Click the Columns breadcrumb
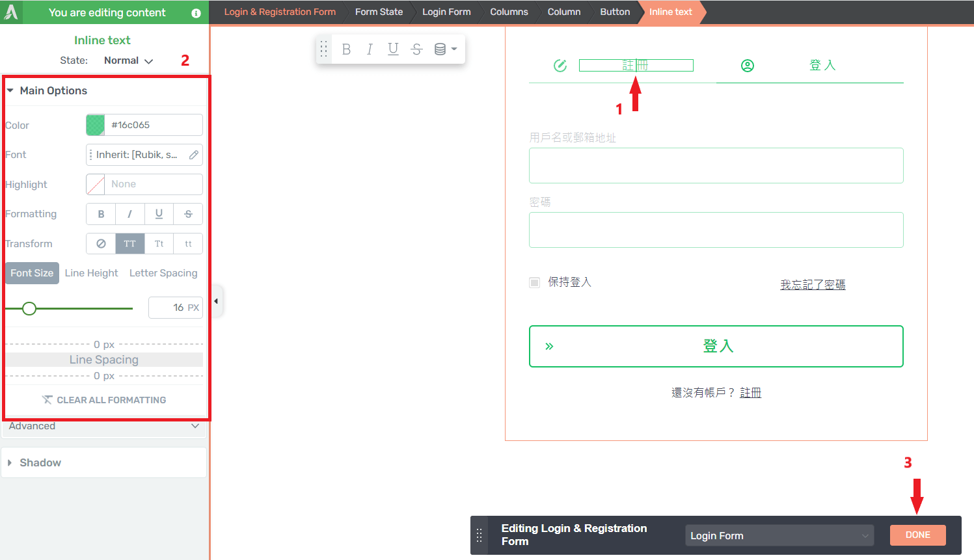The height and width of the screenshot is (560, 974). (x=509, y=12)
